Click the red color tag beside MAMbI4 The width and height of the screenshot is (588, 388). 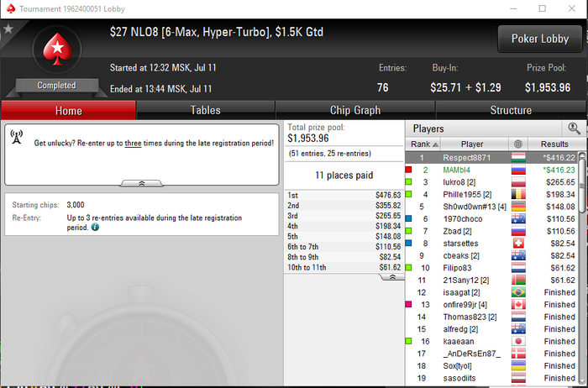pos(409,170)
